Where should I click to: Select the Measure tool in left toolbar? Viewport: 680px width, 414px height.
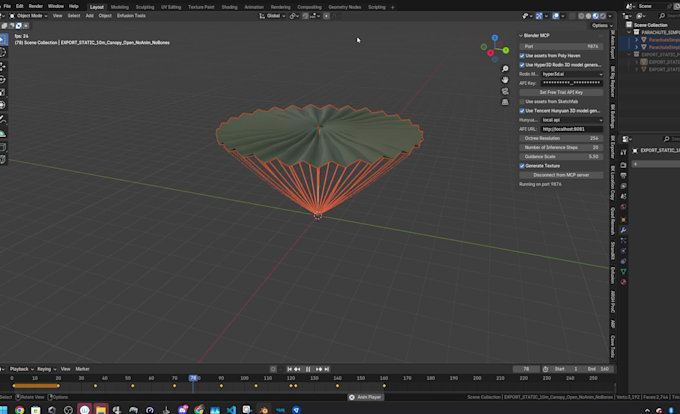pyautogui.click(x=3, y=133)
